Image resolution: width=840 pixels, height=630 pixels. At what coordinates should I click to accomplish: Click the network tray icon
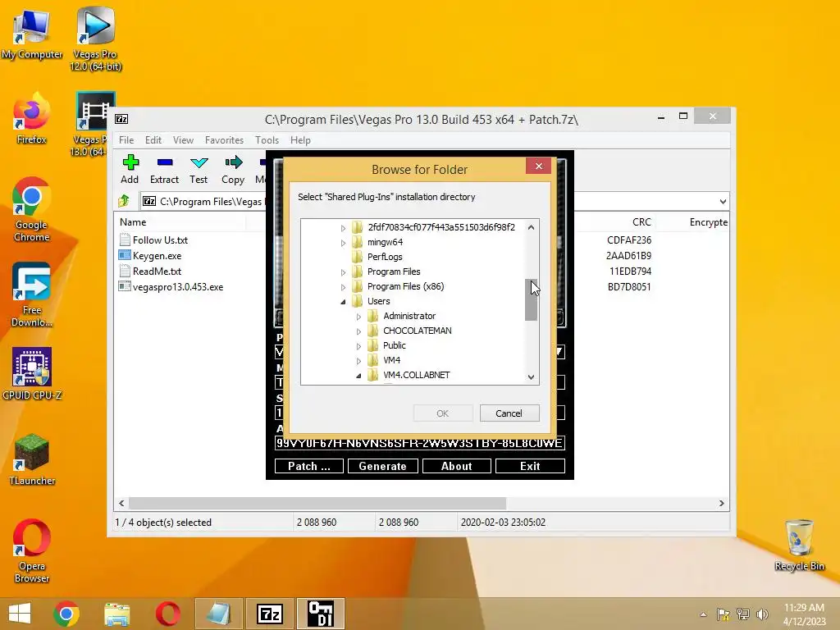click(742, 614)
